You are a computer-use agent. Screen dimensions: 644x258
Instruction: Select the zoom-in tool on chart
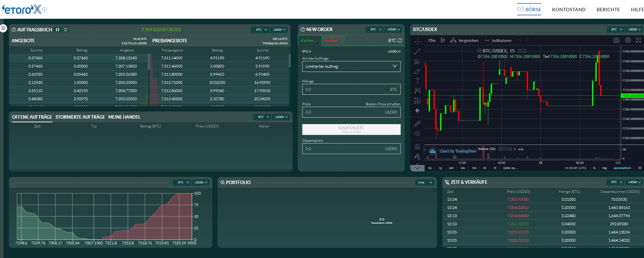coord(417,134)
